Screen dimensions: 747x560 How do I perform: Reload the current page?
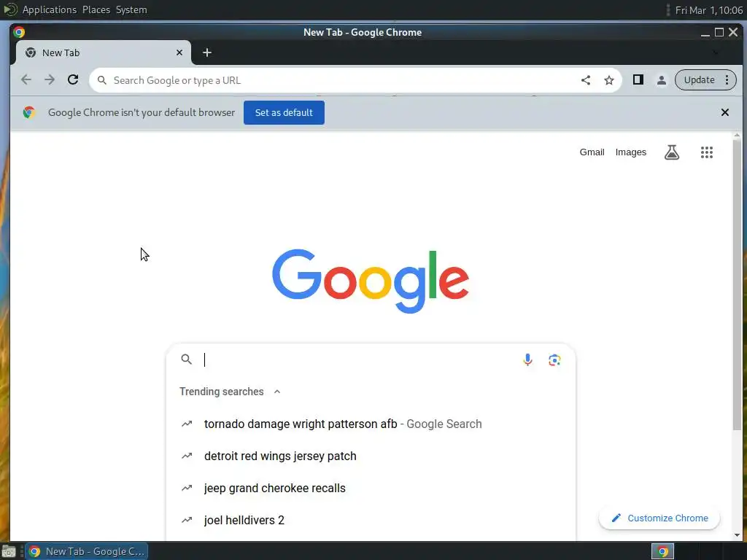click(73, 80)
